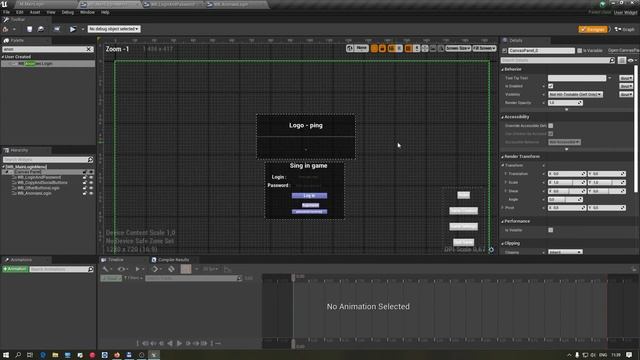This screenshot has width=640, height=360.
Task: Toggle lock on WB_CopyAndSocialButtons
Action: pos(84,183)
